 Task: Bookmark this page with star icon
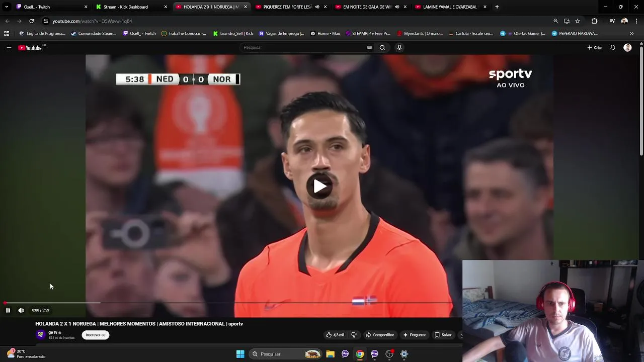578,21
